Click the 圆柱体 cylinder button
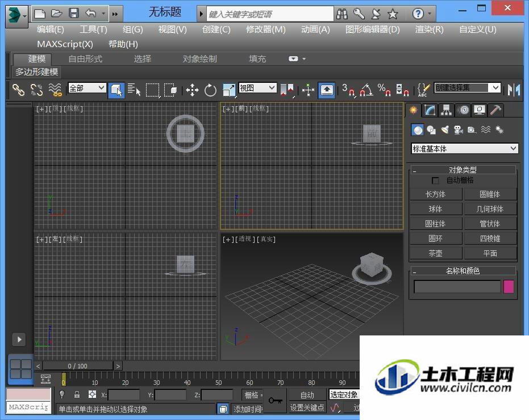Image resolution: width=529 pixels, height=420 pixels. [x=436, y=224]
